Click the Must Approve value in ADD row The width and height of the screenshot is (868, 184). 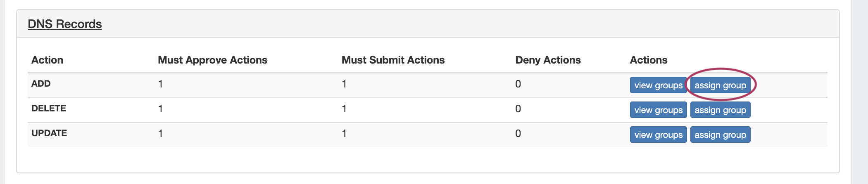[160, 84]
